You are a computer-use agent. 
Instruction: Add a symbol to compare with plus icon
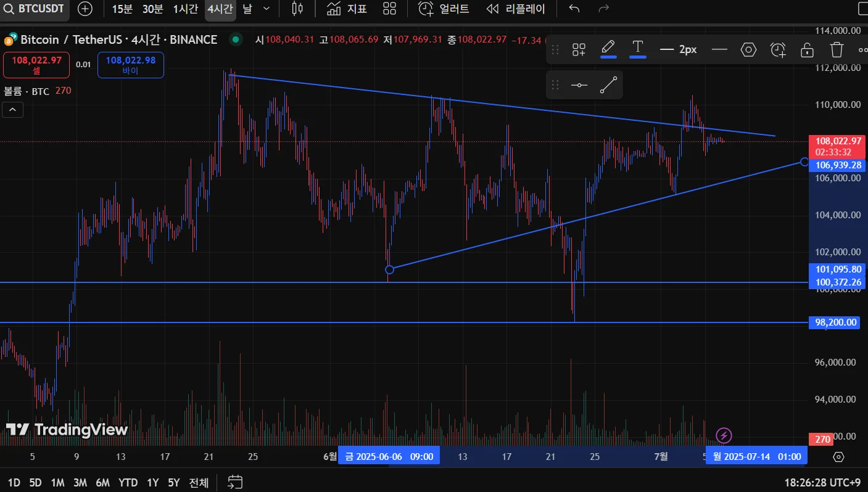point(85,9)
